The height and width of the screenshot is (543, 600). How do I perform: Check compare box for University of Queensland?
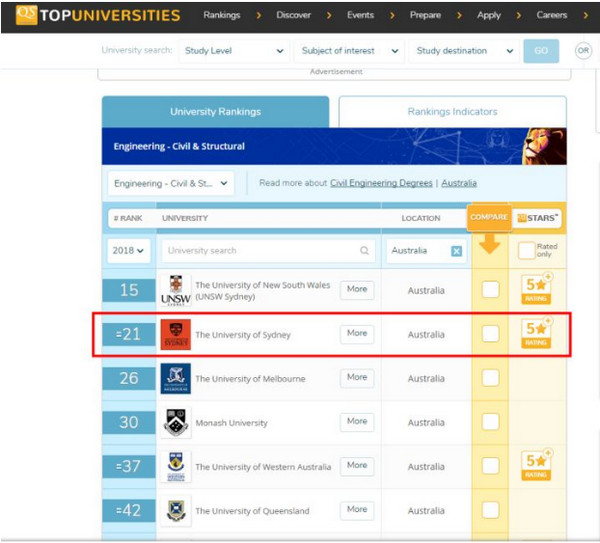click(491, 510)
